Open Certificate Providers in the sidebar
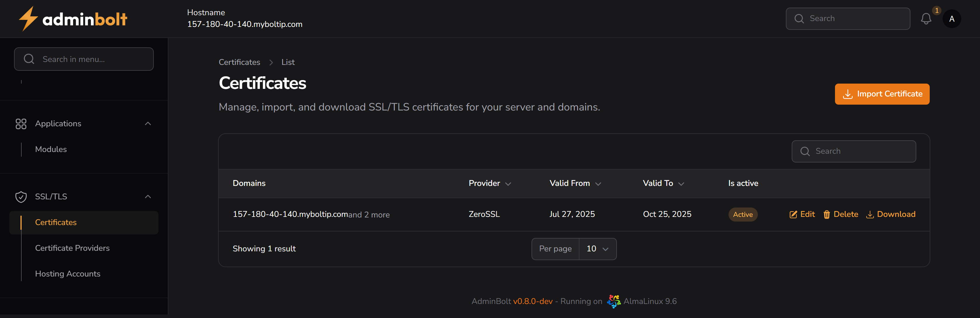This screenshot has width=980, height=318. tap(72, 248)
